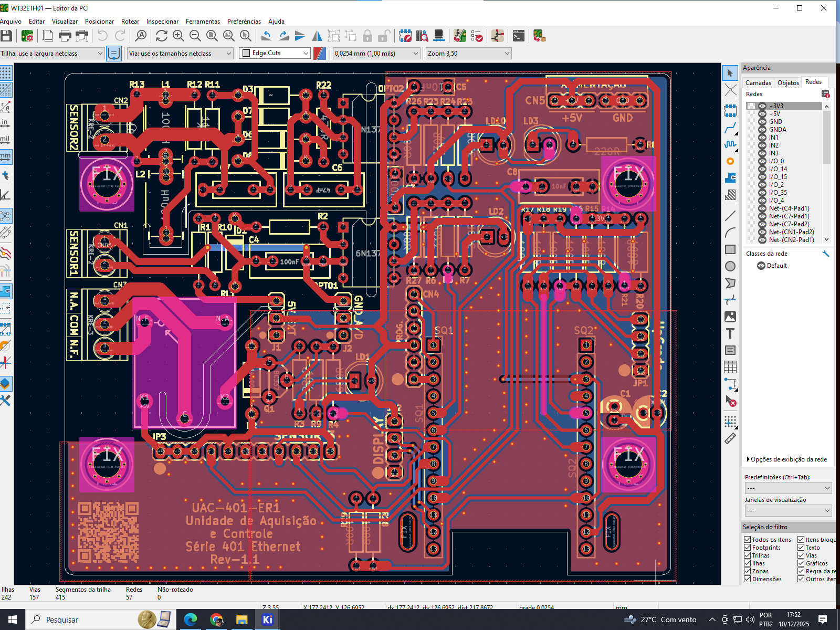Select the Route Tracks tool

tap(730, 128)
